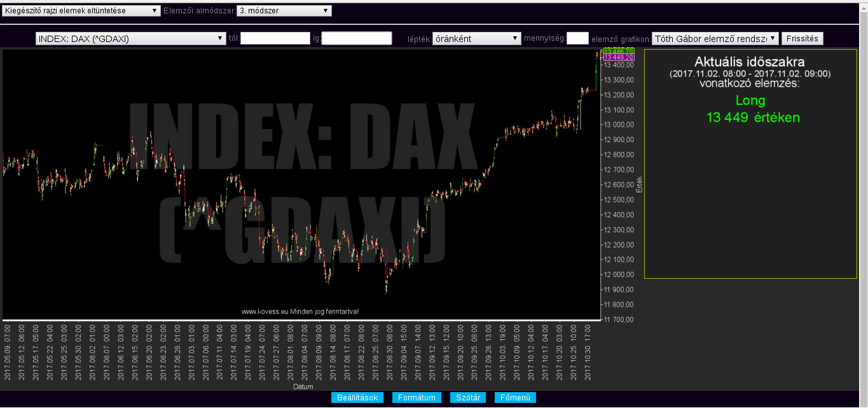Click the green 'Long' signal text
Image resolution: width=868 pixels, height=408 pixels.
click(750, 101)
